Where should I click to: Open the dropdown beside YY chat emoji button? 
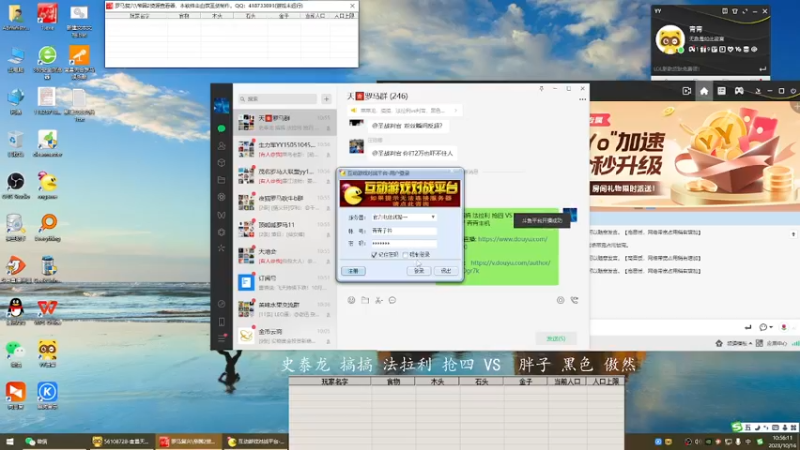click(770, 327)
